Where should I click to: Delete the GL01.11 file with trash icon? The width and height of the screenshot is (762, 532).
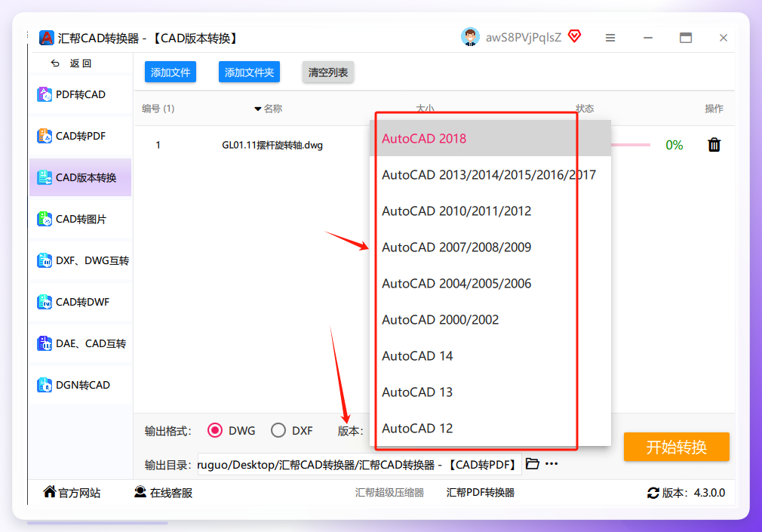(x=714, y=145)
